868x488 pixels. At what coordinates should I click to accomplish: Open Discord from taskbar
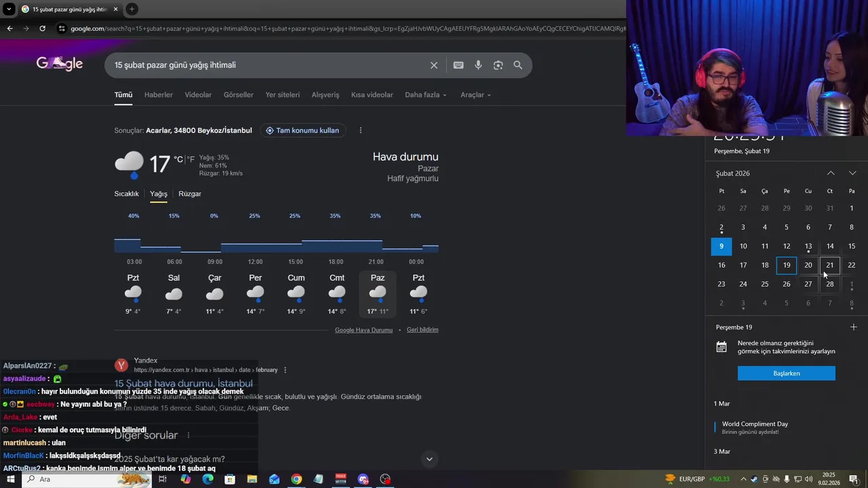click(x=363, y=479)
